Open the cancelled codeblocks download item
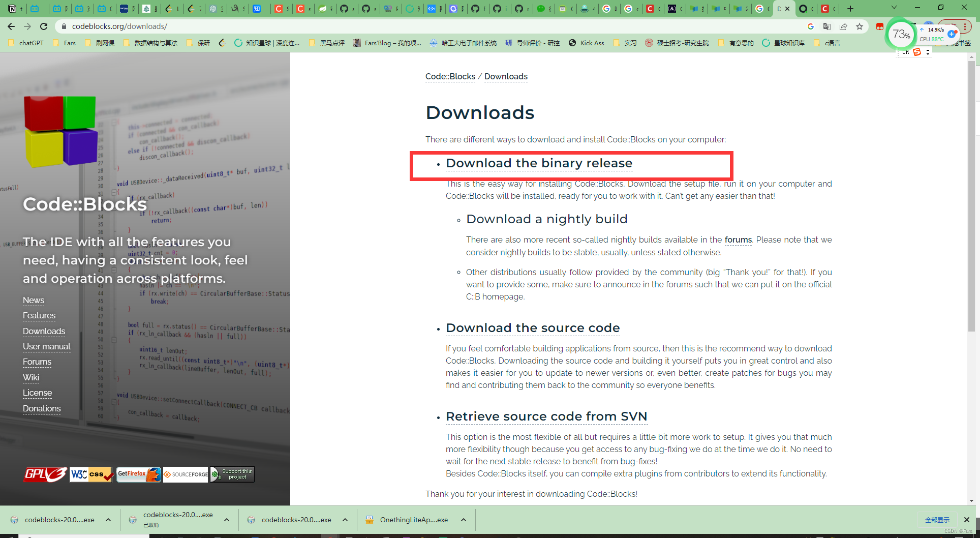Viewport: 980px width, 538px height. coord(173,520)
